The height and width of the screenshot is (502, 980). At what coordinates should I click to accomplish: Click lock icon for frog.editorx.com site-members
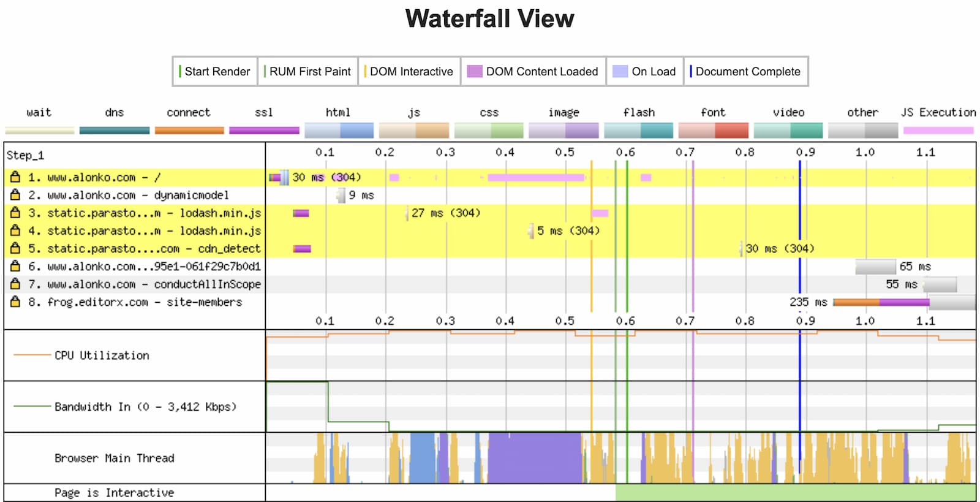tap(15, 302)
